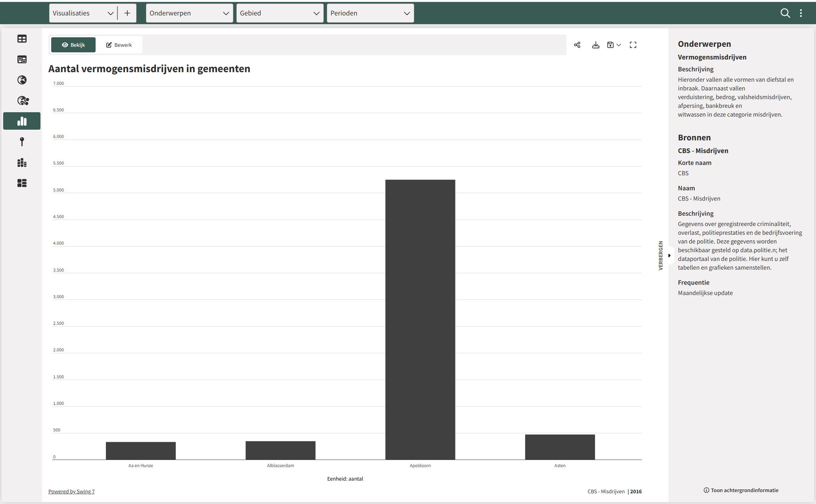The image size is (816, 504).
Task: Click the chart title Aantal vermogensmisdrijven
Action: 149,69
